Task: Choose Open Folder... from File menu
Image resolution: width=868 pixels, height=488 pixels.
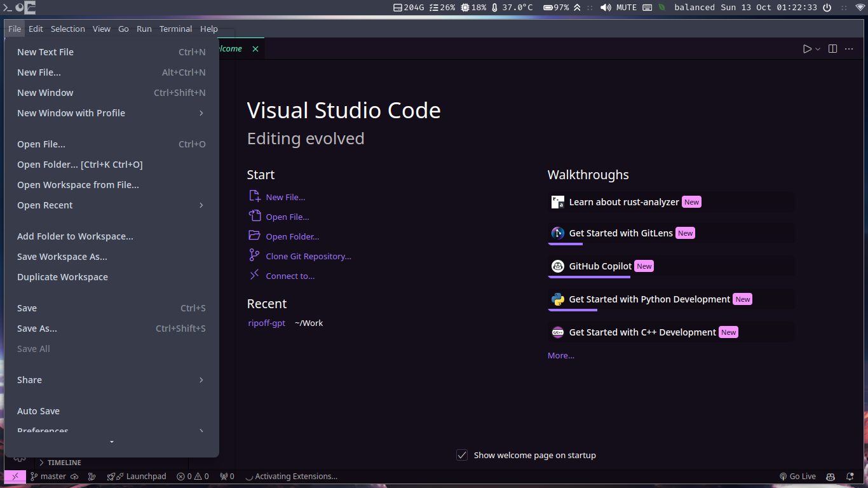Action: point(112,165)
